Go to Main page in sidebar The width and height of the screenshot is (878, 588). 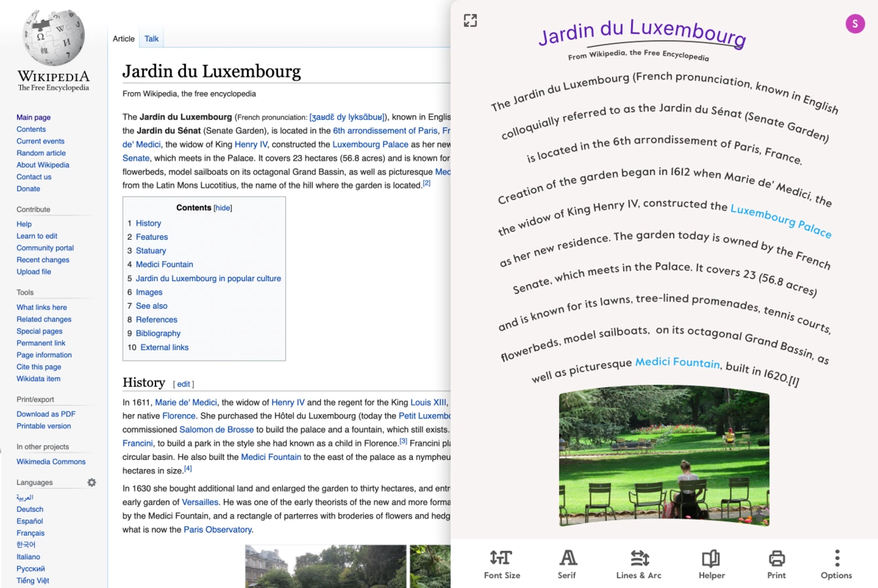click(x=33, y=118)
